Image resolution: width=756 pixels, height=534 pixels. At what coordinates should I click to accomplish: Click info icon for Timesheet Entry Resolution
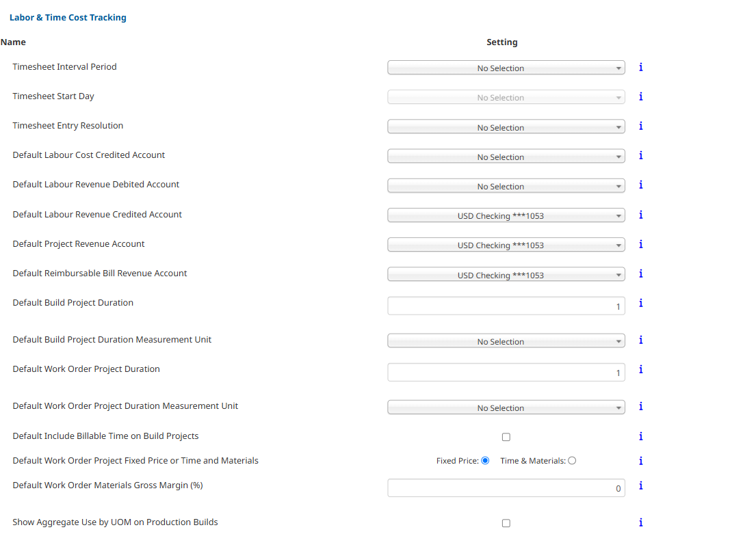tap(641, 126)
